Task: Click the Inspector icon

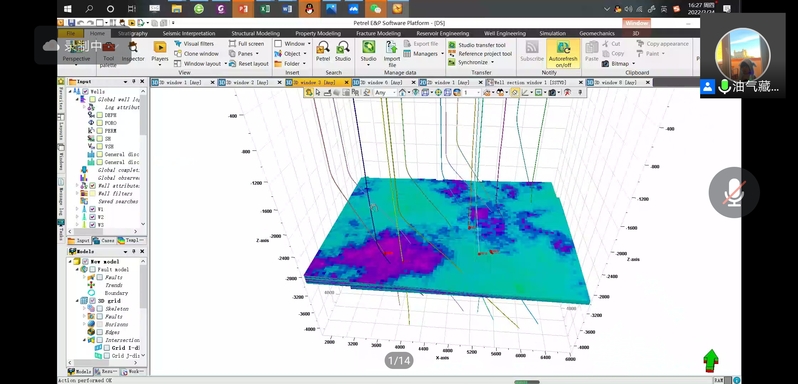Action: pyautogui.click(x=133, y=51)
